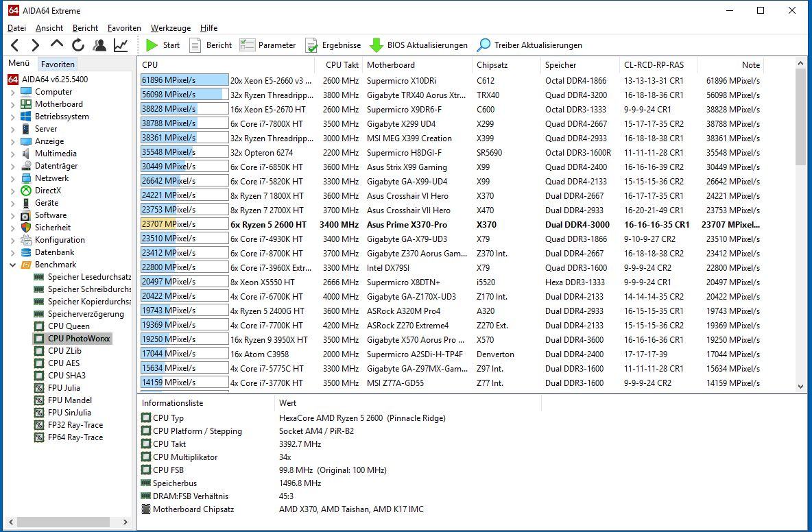Open Speicher Kopierdurchsatz benchmark

(82, 302)
